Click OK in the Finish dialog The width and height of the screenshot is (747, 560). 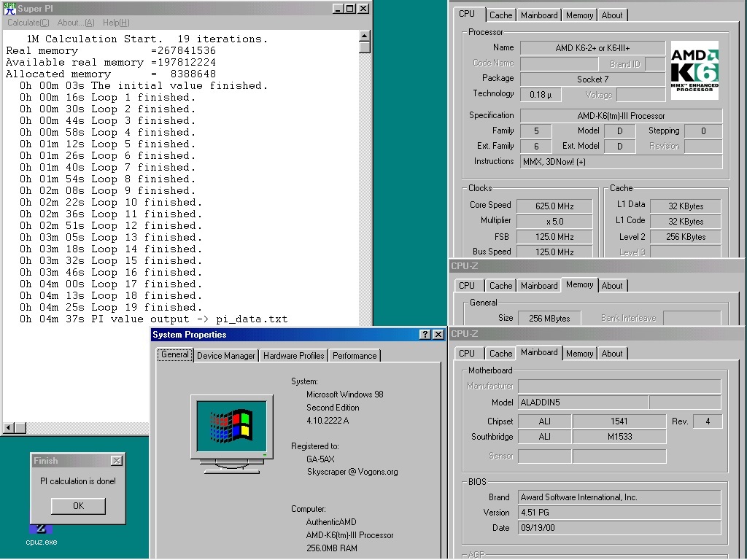(78, 506)
